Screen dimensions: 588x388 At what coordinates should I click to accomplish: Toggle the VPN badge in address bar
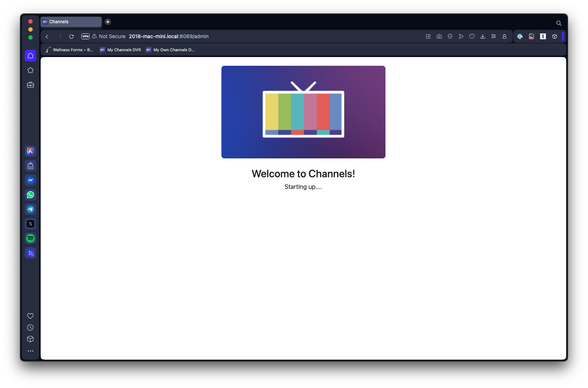(x=85, y=36)
